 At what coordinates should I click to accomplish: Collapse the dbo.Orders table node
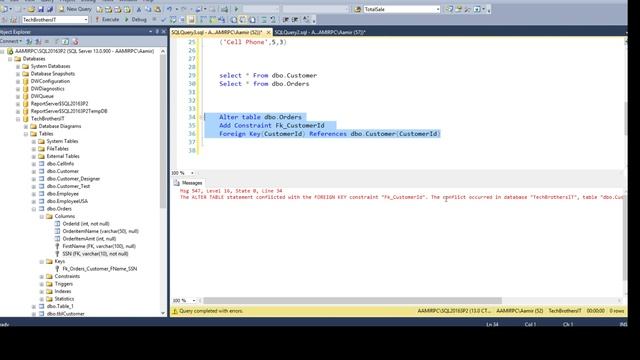tap(34, 209)
